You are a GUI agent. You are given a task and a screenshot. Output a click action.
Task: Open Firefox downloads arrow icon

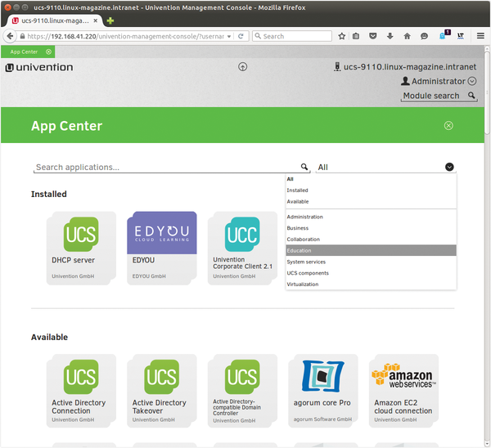390,36
